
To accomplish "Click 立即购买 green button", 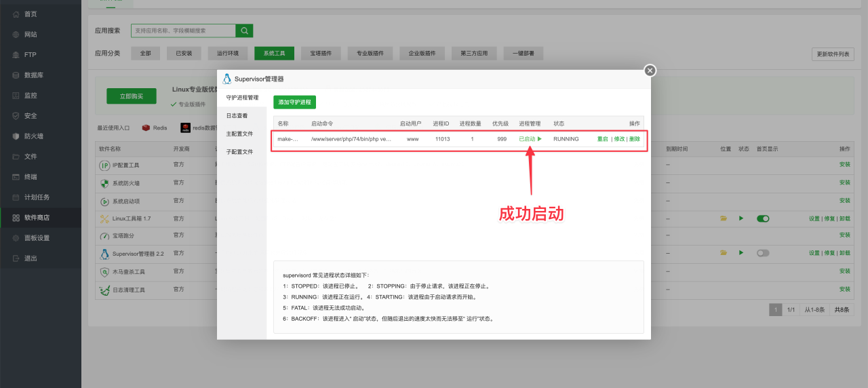I will [x=132, y=96].
